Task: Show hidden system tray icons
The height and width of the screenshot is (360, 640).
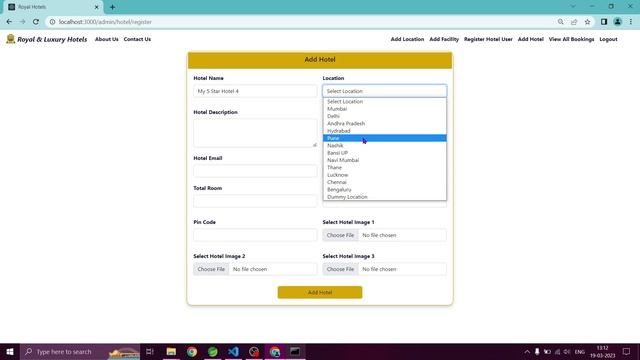Action: [x=527, y=351]
